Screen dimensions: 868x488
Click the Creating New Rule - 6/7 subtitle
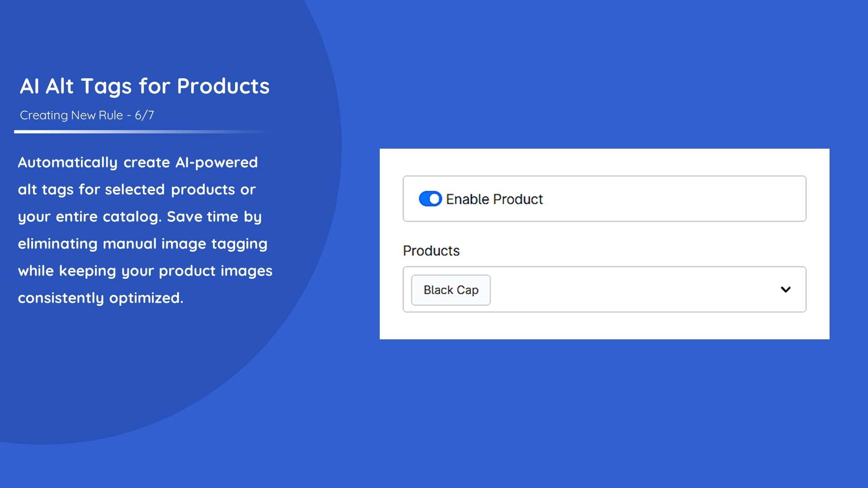coord(87,115)
